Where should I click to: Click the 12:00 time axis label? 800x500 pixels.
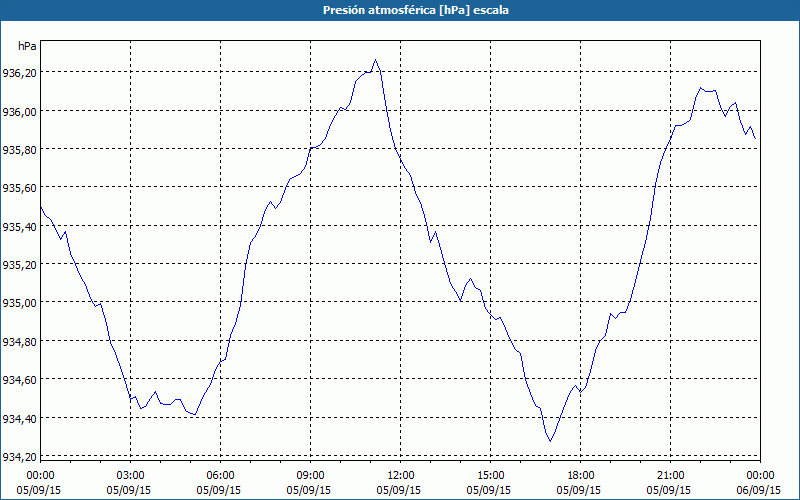tap(401, 476)
